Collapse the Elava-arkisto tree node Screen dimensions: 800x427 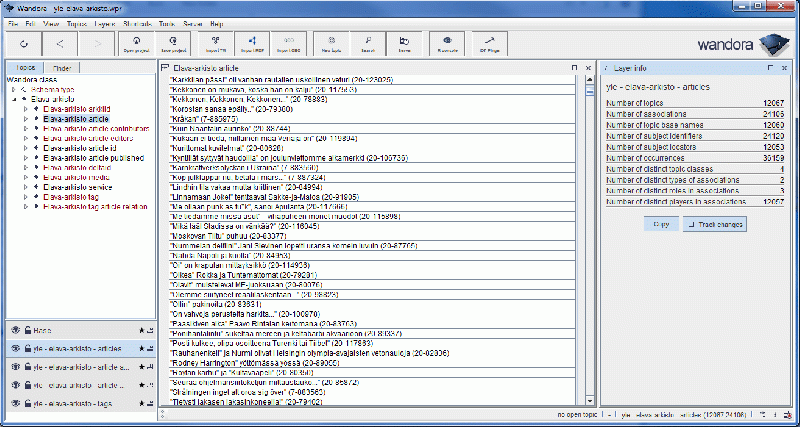point(13,98)
